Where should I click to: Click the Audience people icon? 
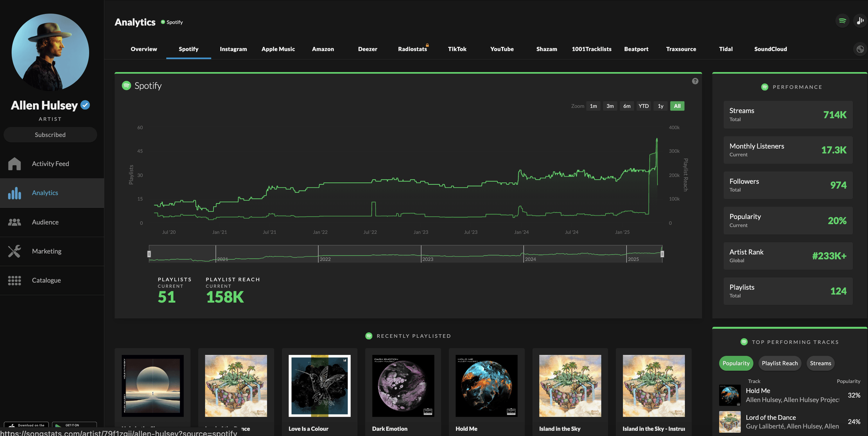click(x=14, y=222)
